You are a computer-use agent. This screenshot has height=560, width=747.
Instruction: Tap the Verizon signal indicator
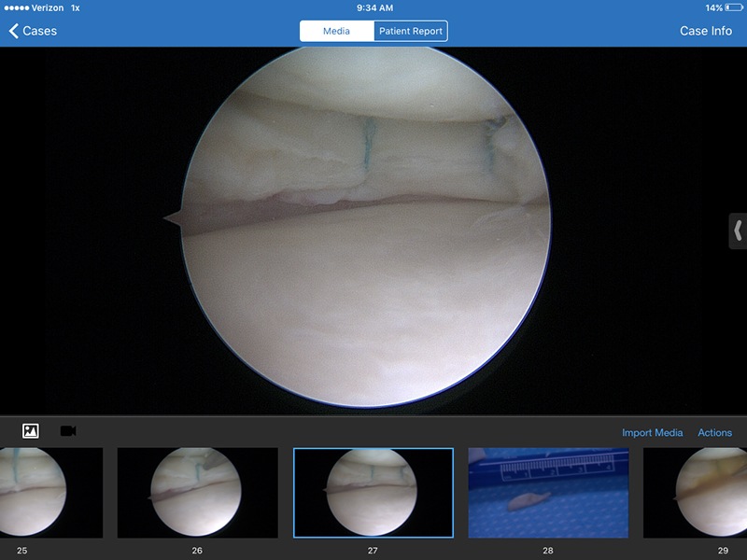coord(34,7)
